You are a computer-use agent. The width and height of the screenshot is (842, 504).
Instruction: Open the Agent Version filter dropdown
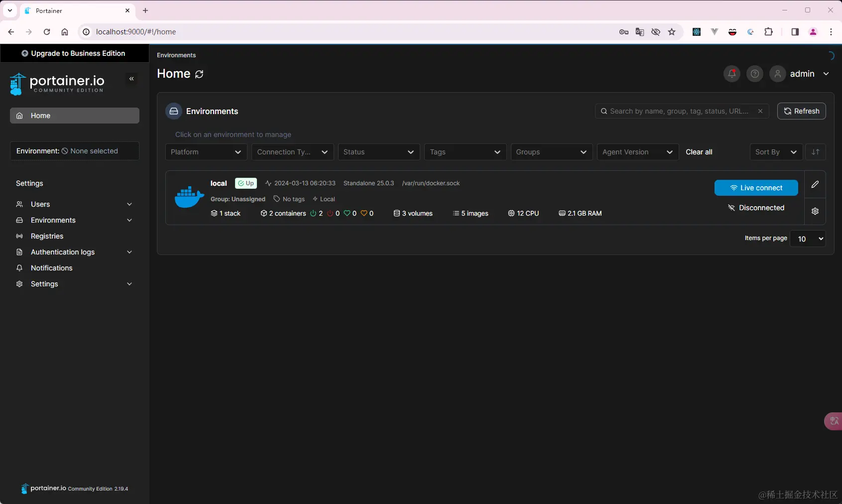pyautogui.click(x=638, y=152)
